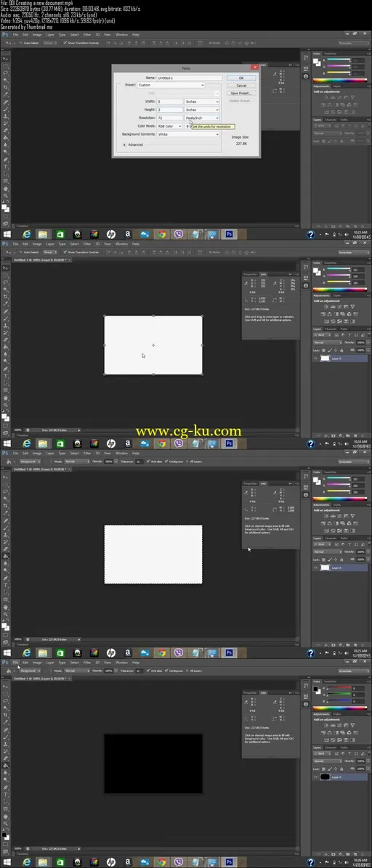Switch to Channels tab in marching-ants frame

(331, 539)
